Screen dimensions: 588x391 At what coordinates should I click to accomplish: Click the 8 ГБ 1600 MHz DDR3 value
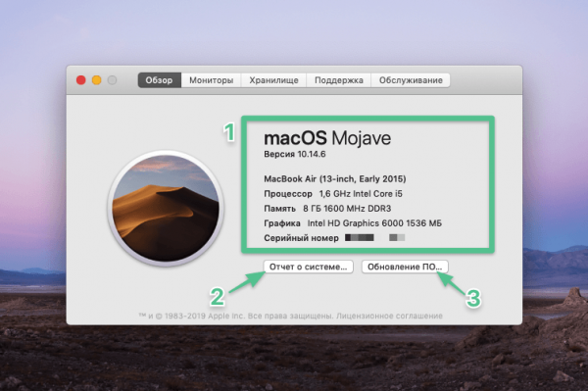click(347, 209)
